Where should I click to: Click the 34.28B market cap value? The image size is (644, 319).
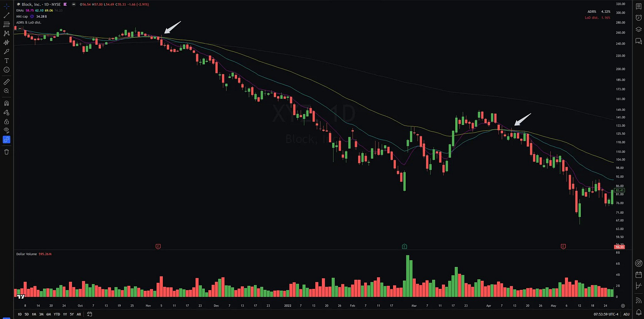pos(41,16)
